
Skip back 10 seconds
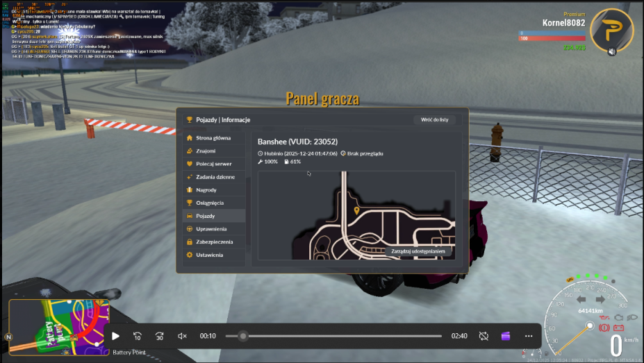tap(138, 337)
